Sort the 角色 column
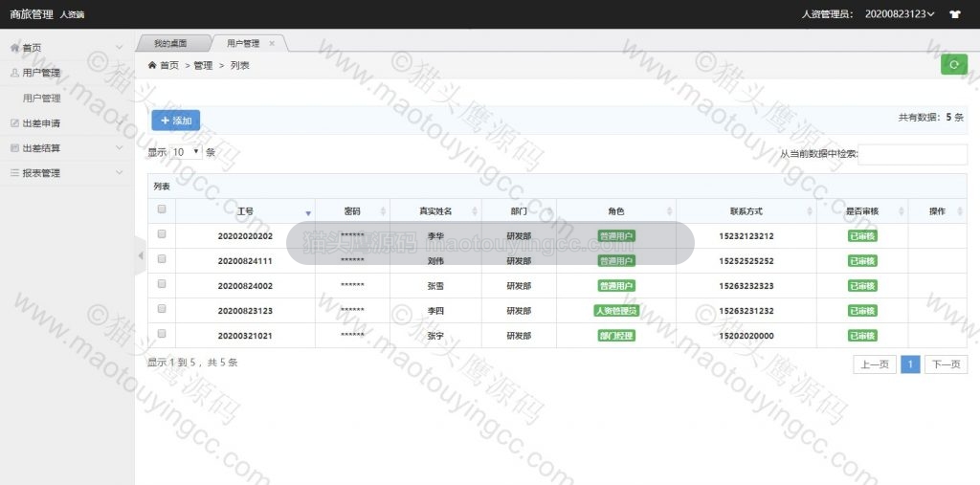 tap(669, 211)
